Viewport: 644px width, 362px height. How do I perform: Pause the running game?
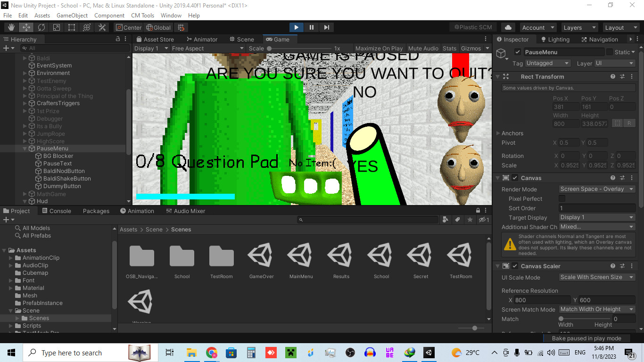[x=311, y=27]
